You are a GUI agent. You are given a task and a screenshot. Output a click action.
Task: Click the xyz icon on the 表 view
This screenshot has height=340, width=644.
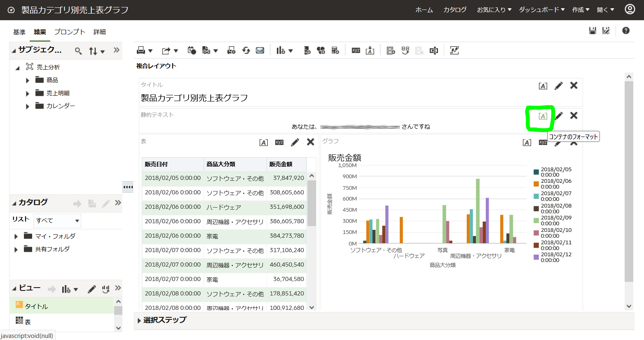point(279,142)
